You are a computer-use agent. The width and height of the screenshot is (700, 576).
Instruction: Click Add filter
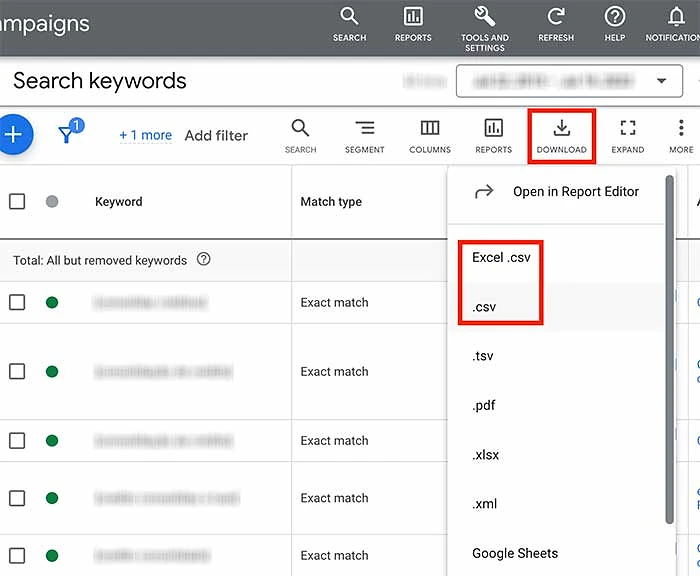point(216,135)
